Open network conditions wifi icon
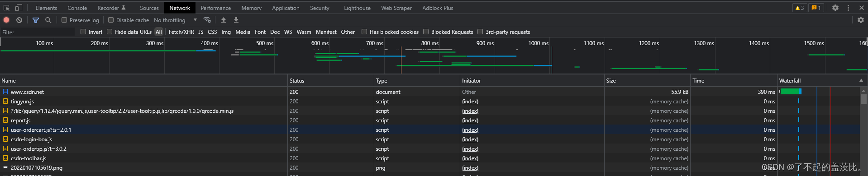This screenshot has width=868, height=176. tap(207, 20)
